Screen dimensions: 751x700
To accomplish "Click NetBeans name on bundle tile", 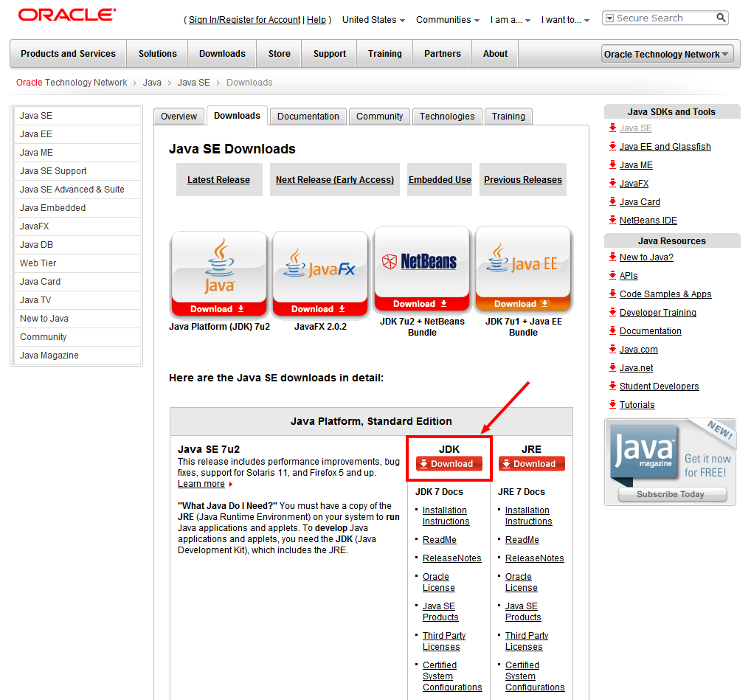I will coord(429,261).
